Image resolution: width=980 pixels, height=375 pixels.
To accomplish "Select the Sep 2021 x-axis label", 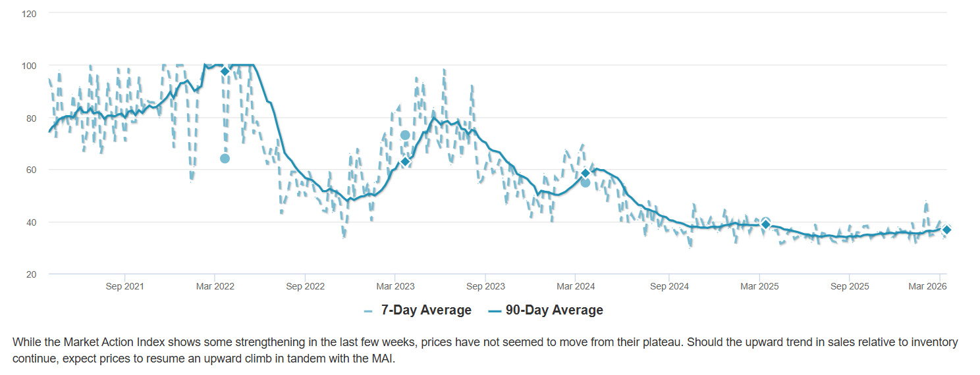I will (x=124, y=287).
